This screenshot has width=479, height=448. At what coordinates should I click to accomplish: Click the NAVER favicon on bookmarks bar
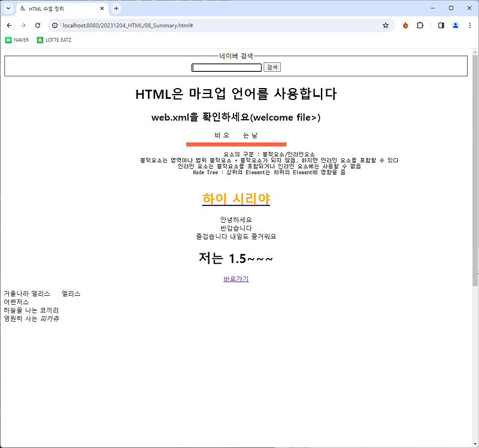click(8, 40)
